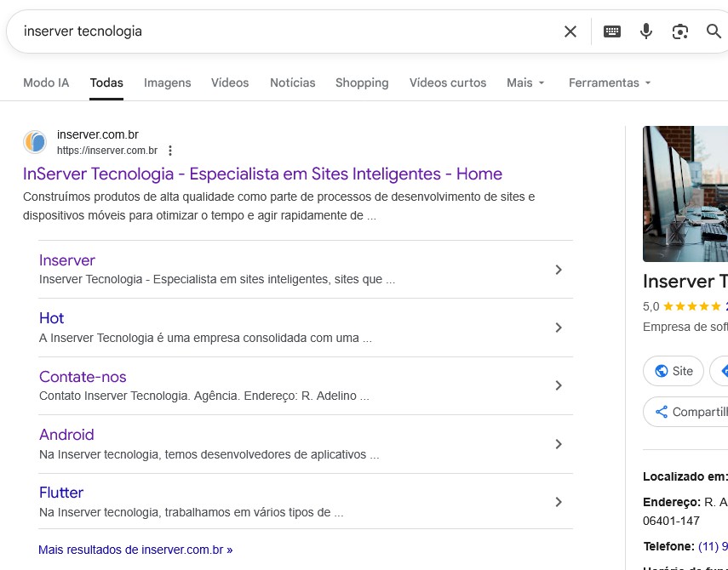Expand the Ferramentas options
The height and width of the screenshot is (570, 728).
click(x=610, y=83)
